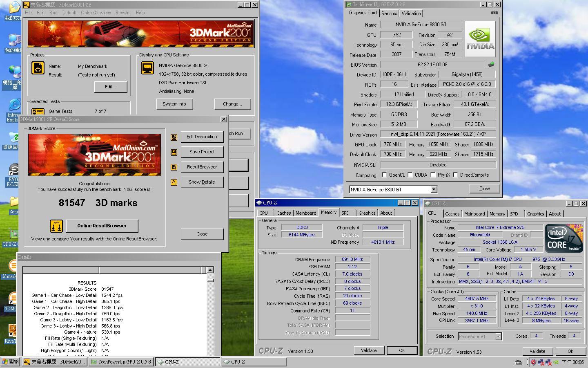Click the taskbar clock showing 08:06
This screenshot has width=588, height=368.
(572, 362)
